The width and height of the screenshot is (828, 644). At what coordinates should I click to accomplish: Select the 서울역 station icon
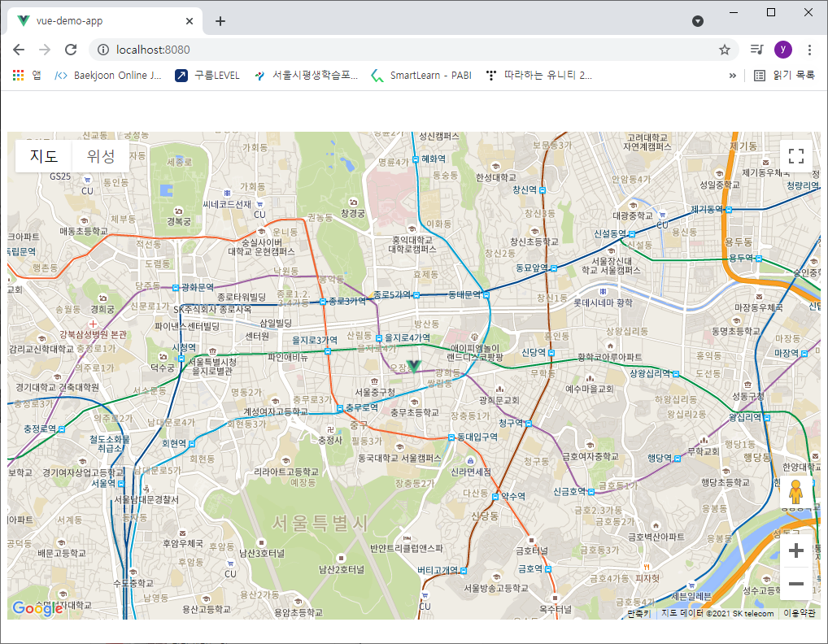point(121,484)
